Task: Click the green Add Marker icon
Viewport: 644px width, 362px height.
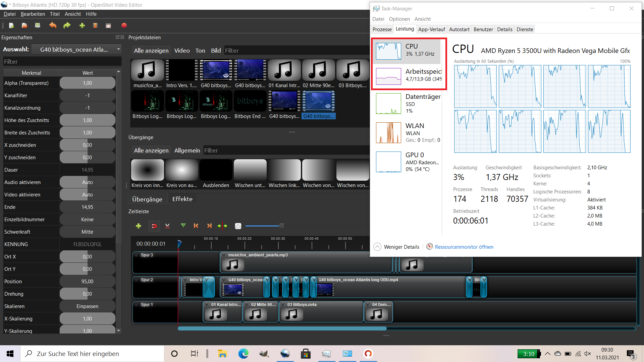Action: pos(183,226)
